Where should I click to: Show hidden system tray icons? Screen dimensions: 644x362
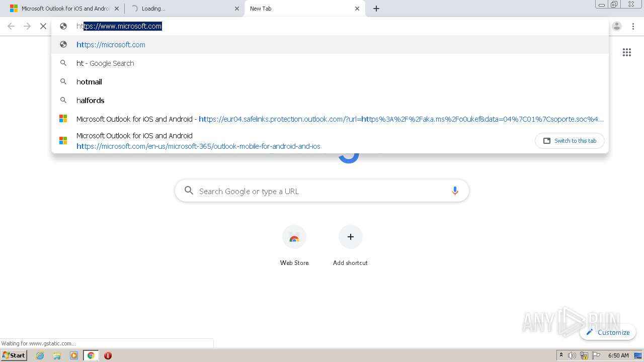(561, 355)
